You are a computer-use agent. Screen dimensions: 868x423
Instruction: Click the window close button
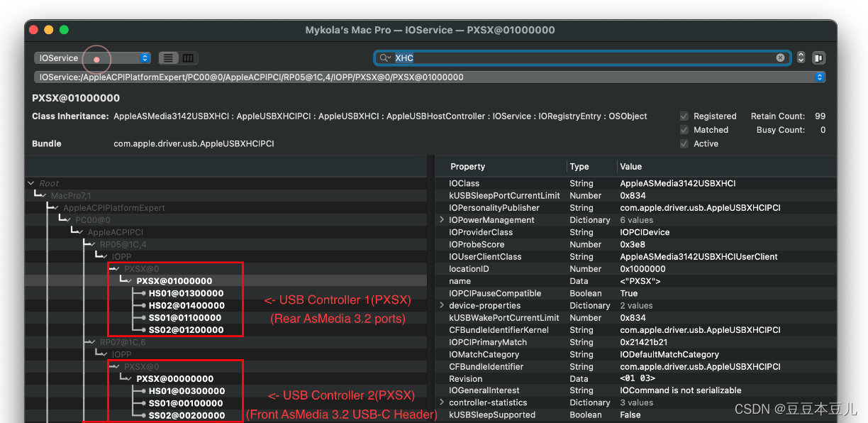[x=34, y=30]
